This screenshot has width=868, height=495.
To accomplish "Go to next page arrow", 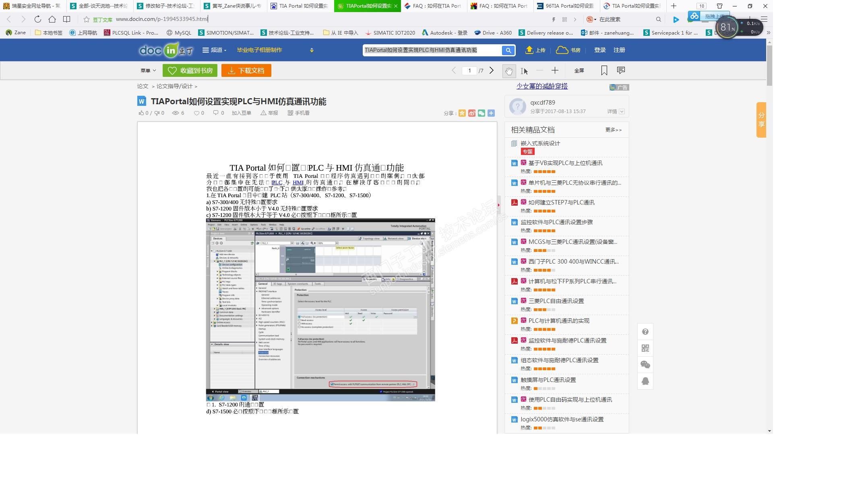I will (492, 70).
